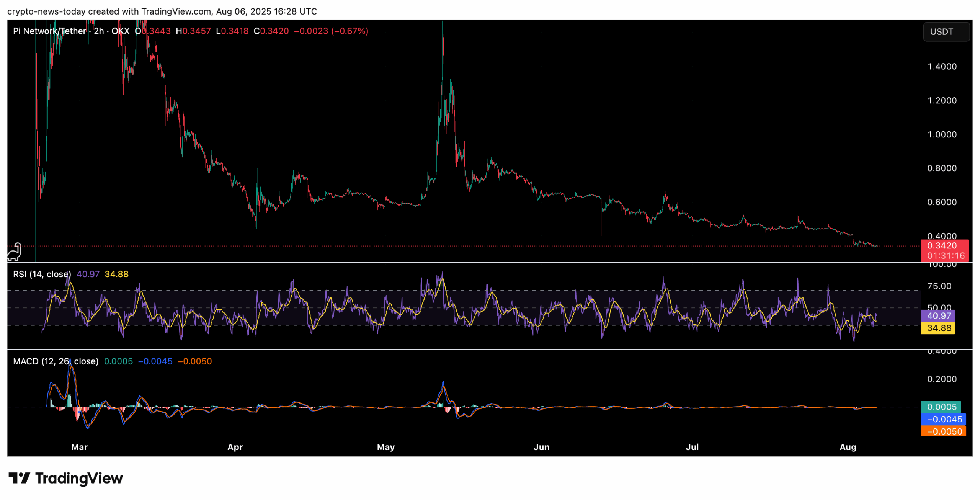Click the Jun label on the time axis
This screenshot has width=980, height=500.
[542, 447]
